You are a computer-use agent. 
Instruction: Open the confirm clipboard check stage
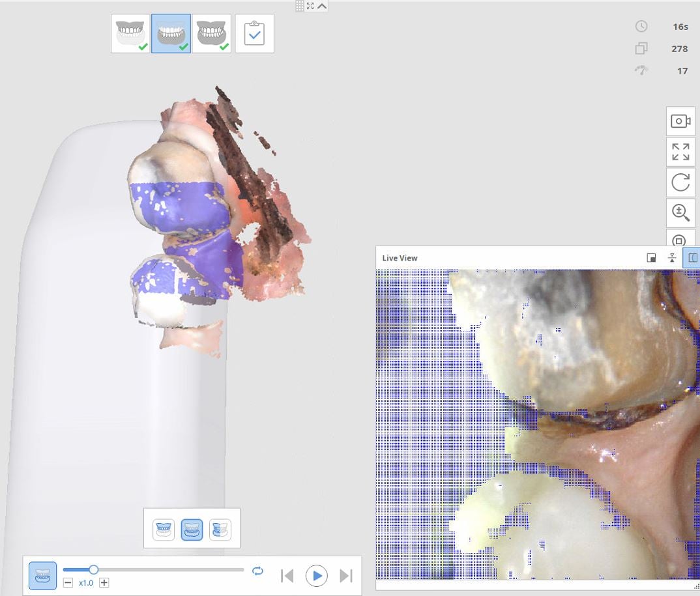coord(254,33)
